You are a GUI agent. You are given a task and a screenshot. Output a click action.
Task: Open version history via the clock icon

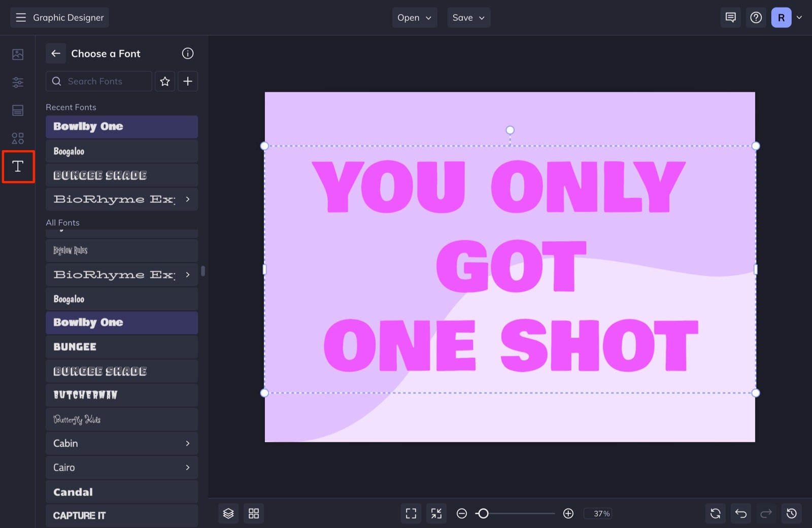click(x=792, y=513)
